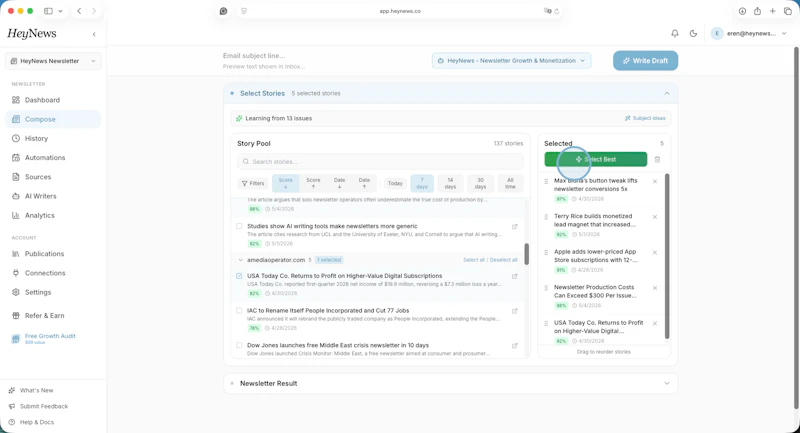Select the 30 days range filter

pyautogui.click(x=480, y=183)
